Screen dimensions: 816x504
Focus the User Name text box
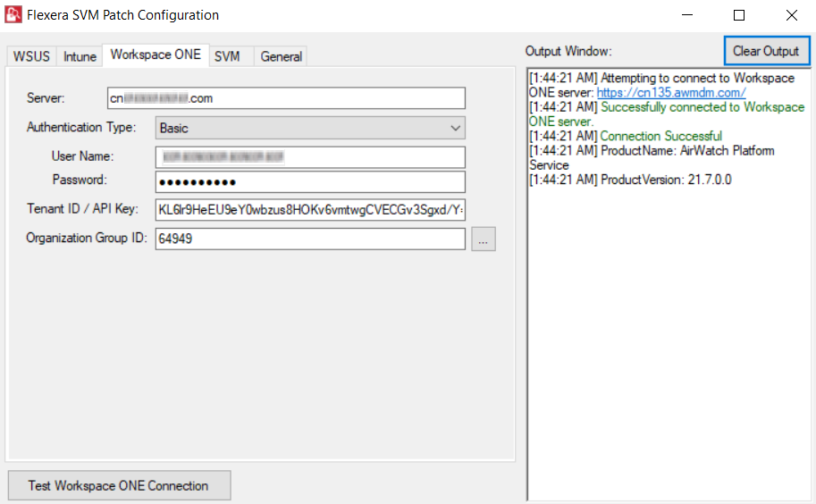[310, 157]
